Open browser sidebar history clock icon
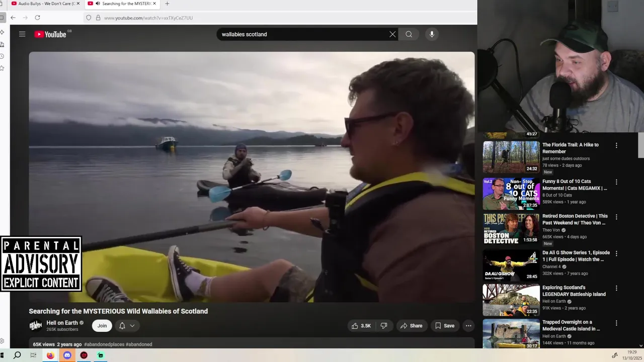Image resolution: width=644 pixels, height=362 pixels. coord(3,56)
